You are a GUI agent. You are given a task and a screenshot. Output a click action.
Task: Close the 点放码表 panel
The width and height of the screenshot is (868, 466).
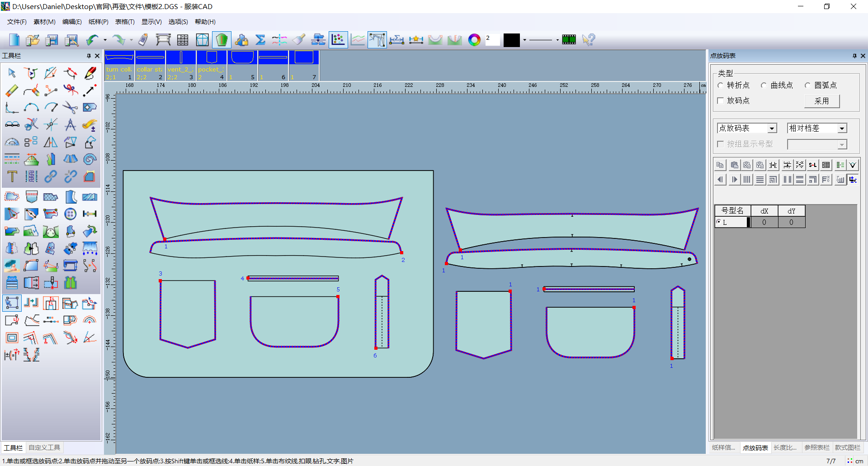(x=863, y=56)
